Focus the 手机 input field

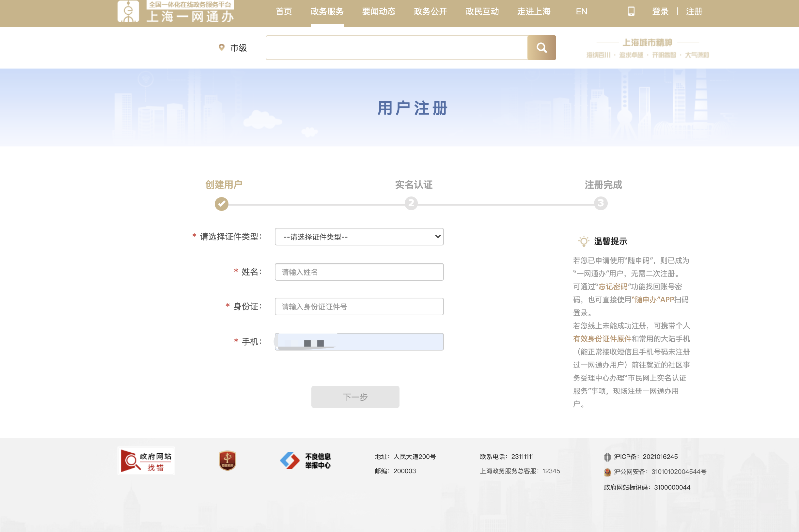[x=359, y=342]
